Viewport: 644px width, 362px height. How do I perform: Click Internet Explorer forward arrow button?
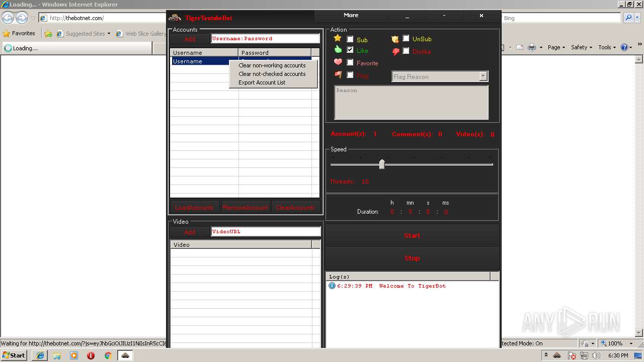22,18
